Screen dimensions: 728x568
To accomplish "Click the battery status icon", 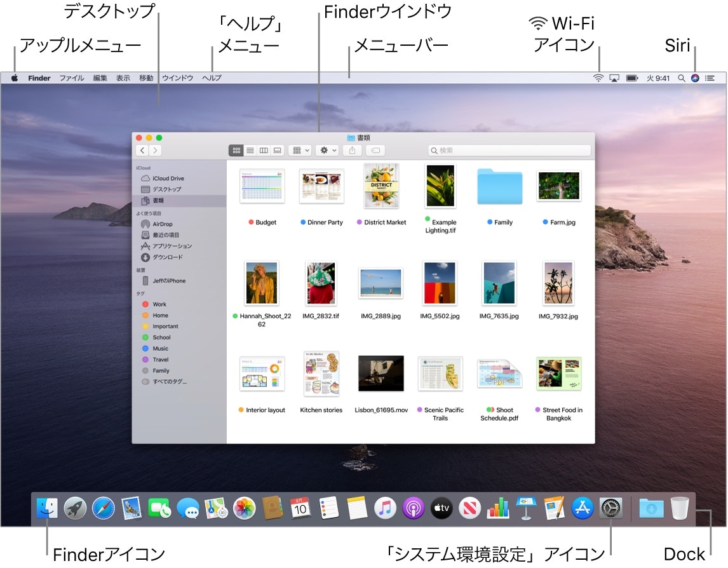I will point(632,78).
